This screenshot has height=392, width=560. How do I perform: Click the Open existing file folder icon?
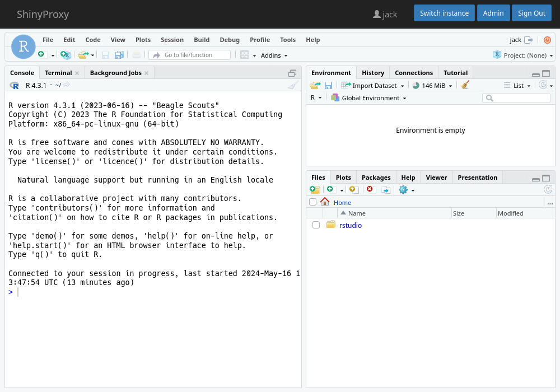(83, 55)
